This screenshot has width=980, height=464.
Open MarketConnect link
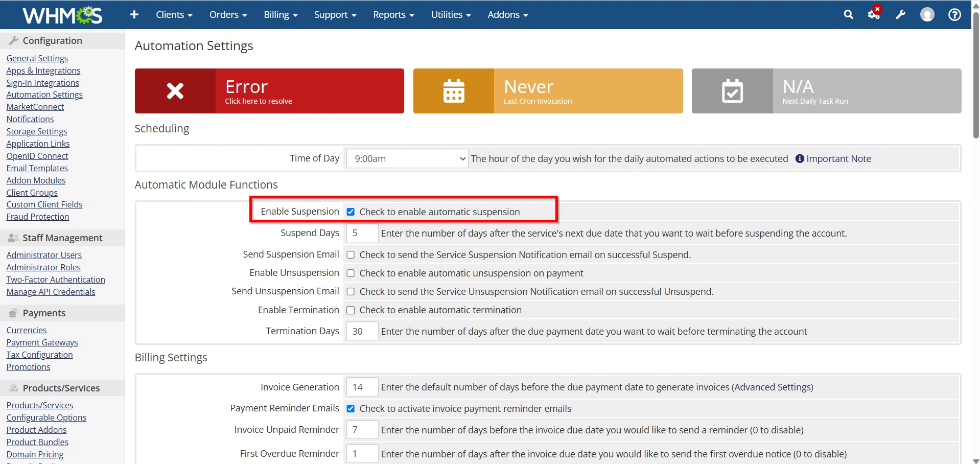pos(35,107)
